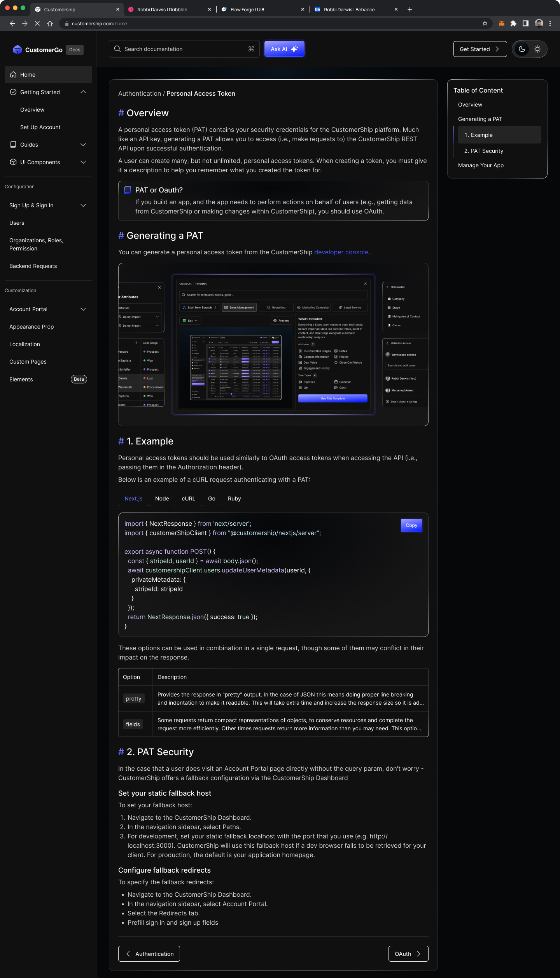Image resolution: width=560 pixels, height=978 pixels.
Task: Open the browser three-dot menu
Action: (x=550, y=24)
